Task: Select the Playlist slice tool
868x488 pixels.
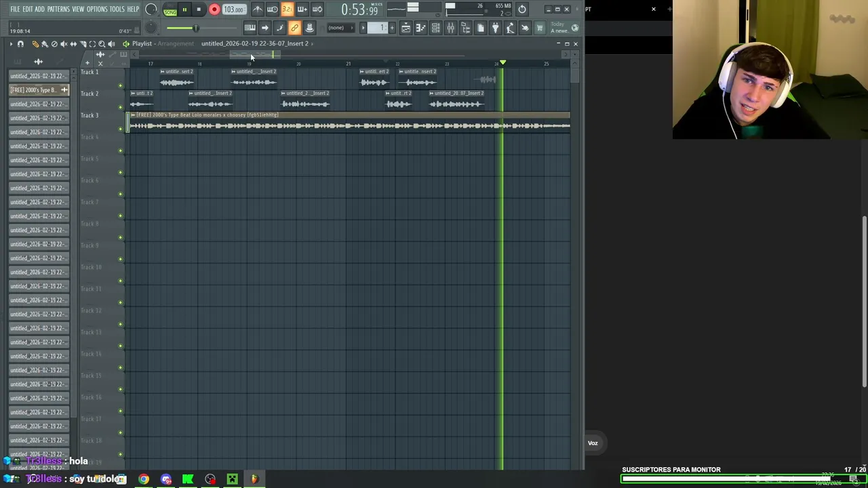Action: click(x=83, y=43)
